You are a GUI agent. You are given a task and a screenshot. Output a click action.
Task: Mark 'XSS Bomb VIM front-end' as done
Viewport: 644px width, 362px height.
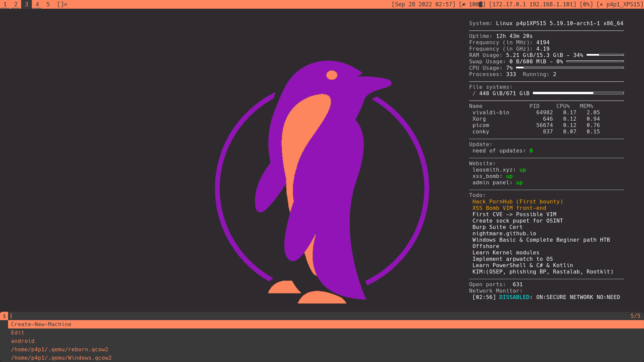click(509, 208)
